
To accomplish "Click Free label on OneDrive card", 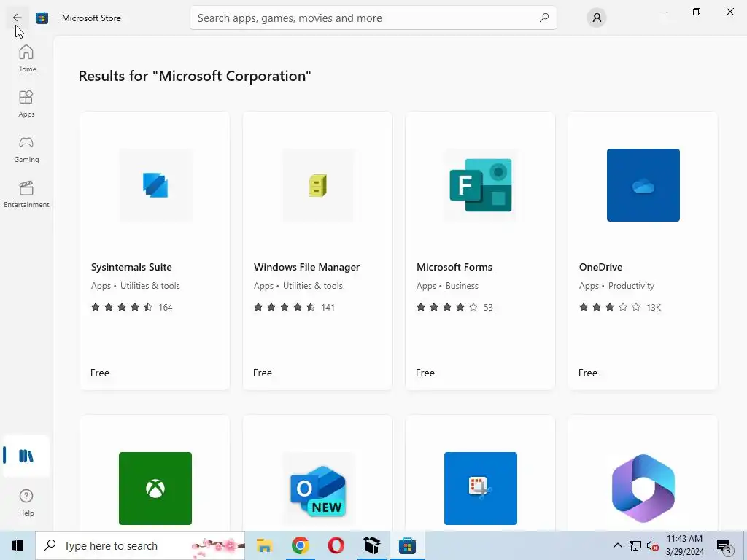I will click(x=588, y=373).
